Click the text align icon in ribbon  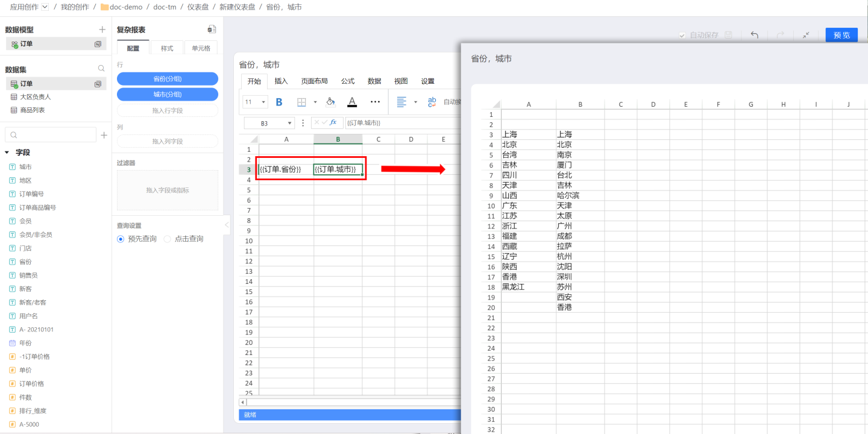coord(401,102)
